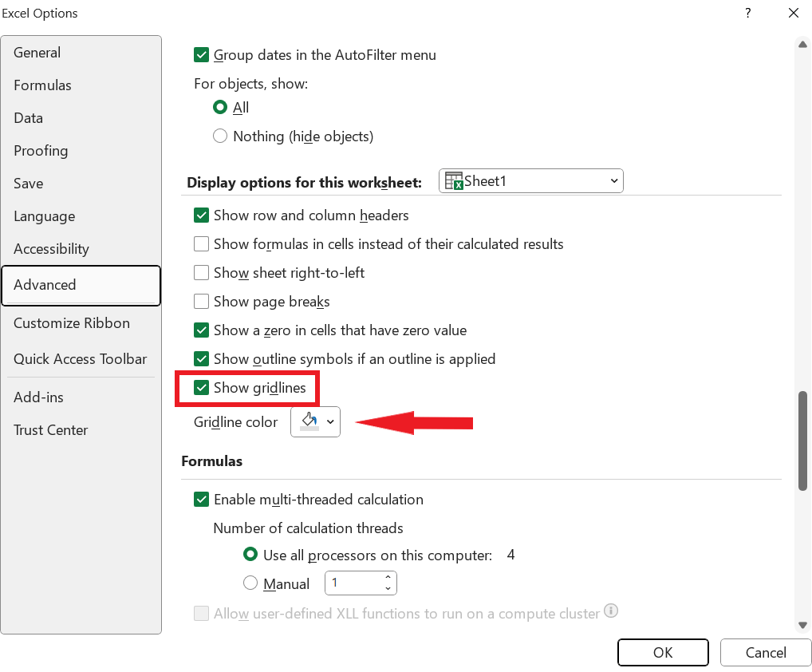
Task: Uncheck Show row and column headers
Action: click(202, 215)
